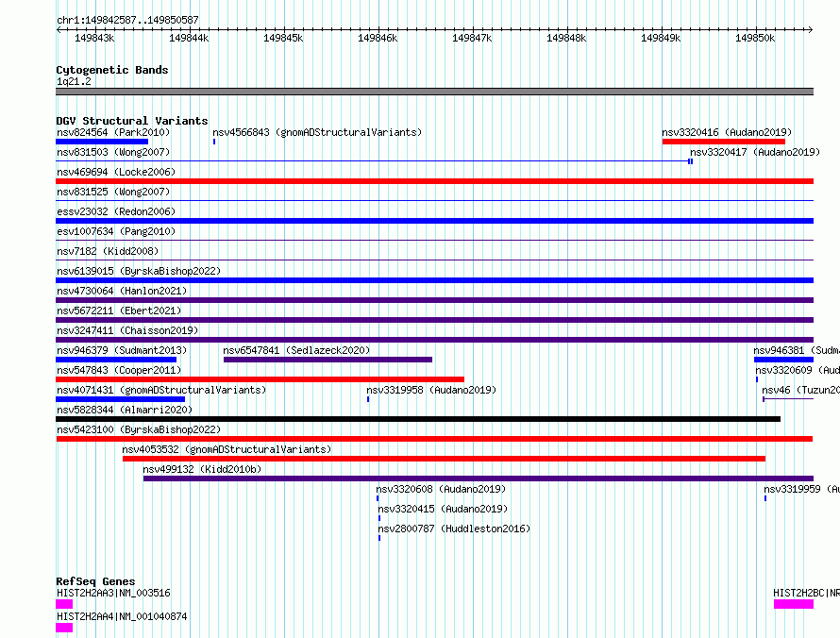This screenshot has height=638, width=840.
Task: Open nsv4566843 (gnomADStructuralVariants) label
Action: [x=317, y=132]
